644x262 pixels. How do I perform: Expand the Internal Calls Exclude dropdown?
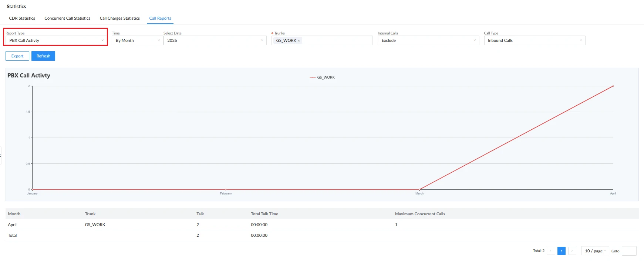428,40
